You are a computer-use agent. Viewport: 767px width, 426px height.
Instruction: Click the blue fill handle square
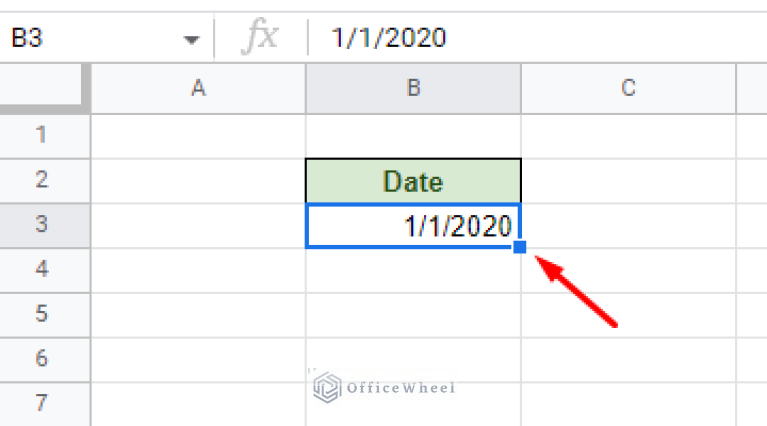pos(520,247)
